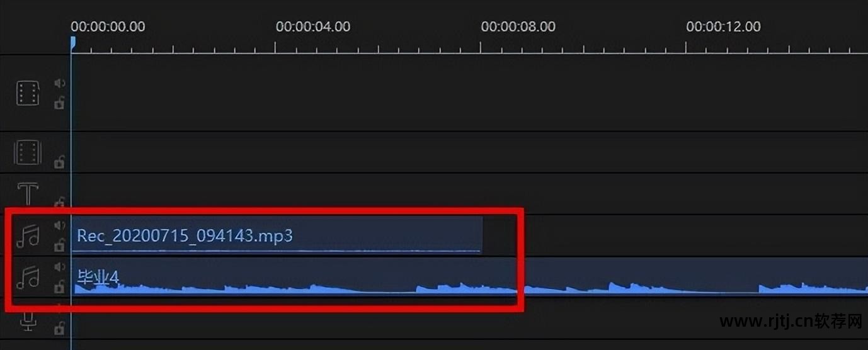Mute the Rec_20200715_094143.mp3 audio track

[x=59, y=225]
